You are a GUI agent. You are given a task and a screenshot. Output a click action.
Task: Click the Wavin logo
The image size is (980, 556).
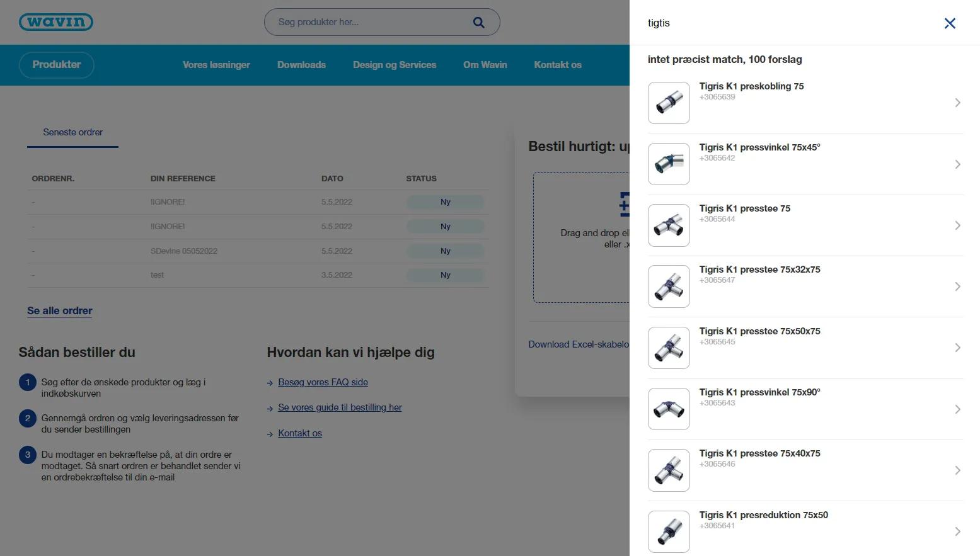(x=56, y=22)
